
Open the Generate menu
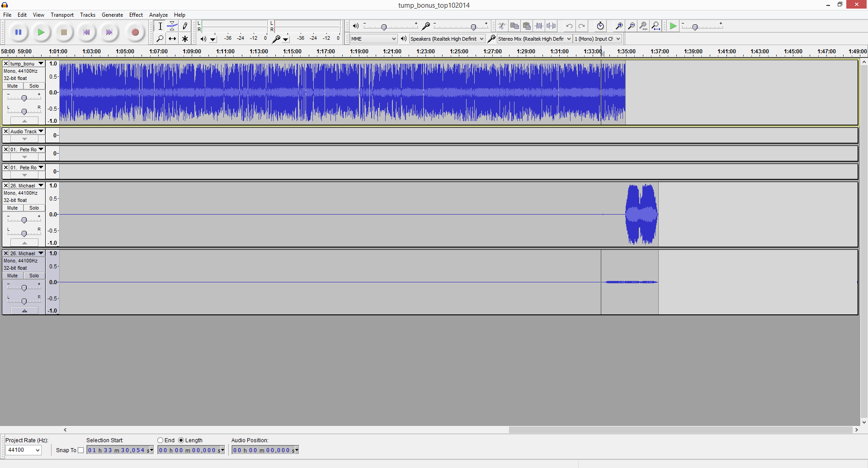[112, 14]
